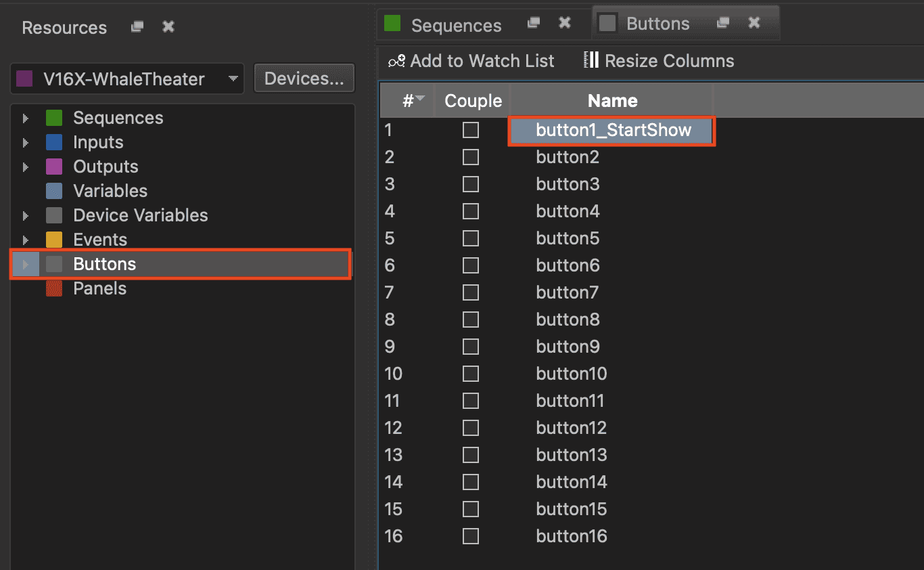Screen dimensions: 924x570
Task: Undock the Resources panel using float icon
Action: pos(137,27)
